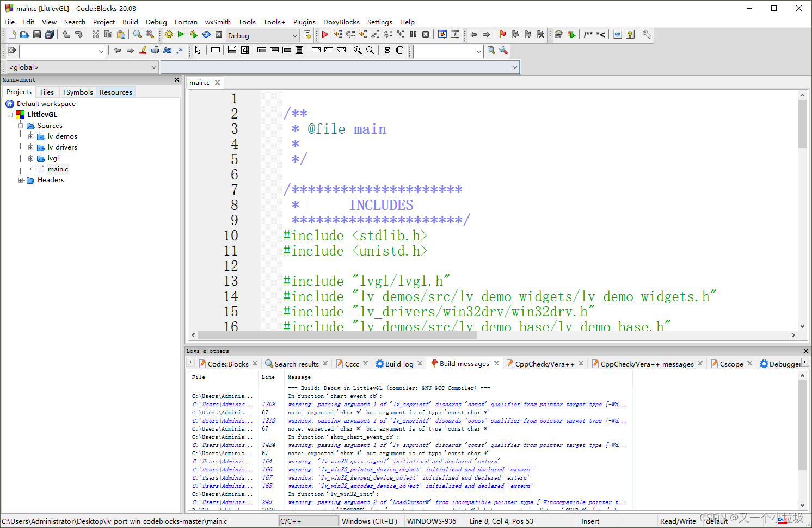Rebuild the project icon

pyautogui.click(x=206, y=35)
